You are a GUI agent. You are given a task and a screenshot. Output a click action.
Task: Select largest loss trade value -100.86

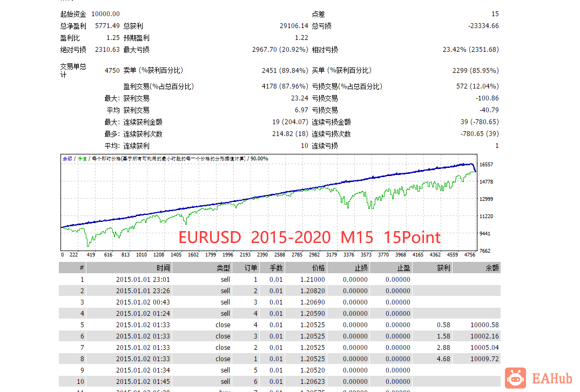coord(487,98)
